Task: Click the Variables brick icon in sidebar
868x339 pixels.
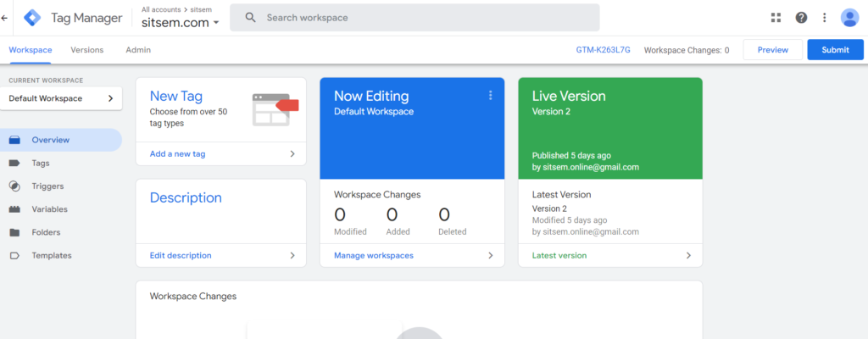Action: coord(14,209)
